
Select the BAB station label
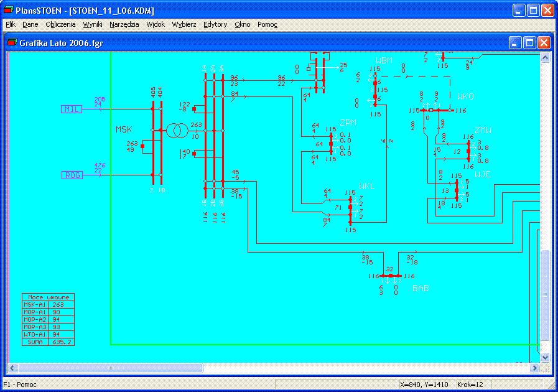(x=421, y=288)
